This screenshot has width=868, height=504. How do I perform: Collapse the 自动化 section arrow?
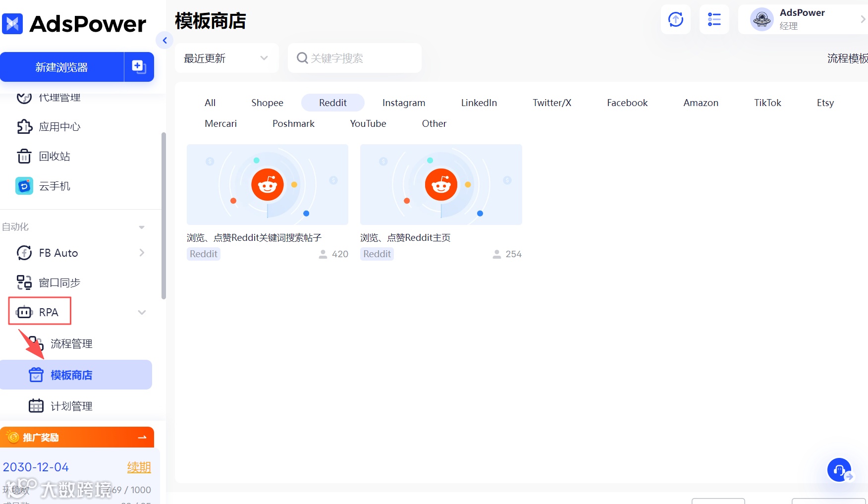[142, 227]
